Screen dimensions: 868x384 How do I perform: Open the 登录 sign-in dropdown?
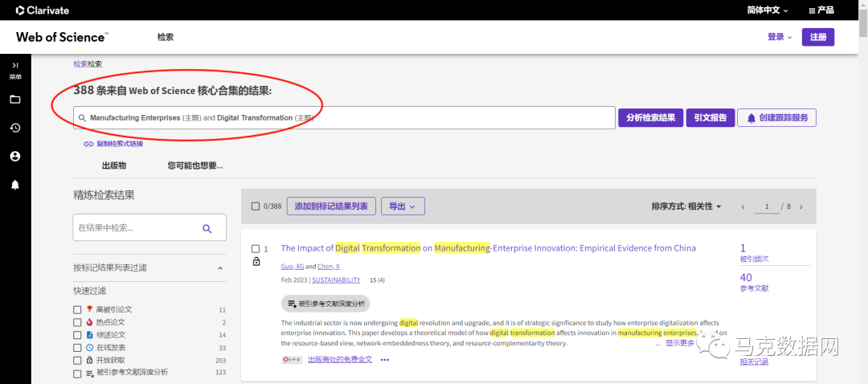pos(780,37)
